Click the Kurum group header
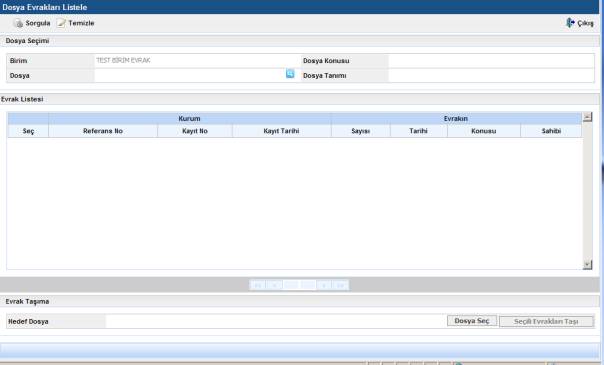Viewport: 604px width, 365px height. 190,119
